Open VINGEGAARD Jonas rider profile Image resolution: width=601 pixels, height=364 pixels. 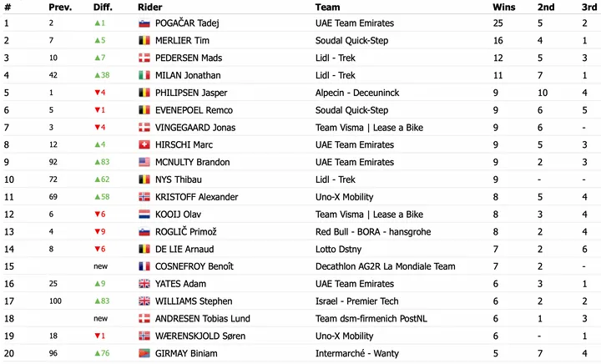click(195, 128)
